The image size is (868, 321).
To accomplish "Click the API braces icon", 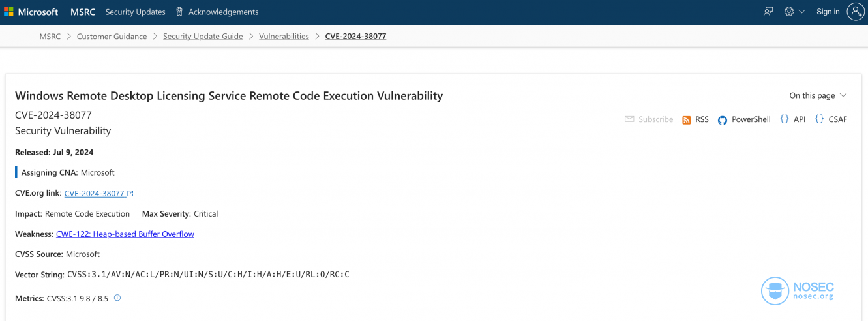I will pyautogui.click(x=785, y=119).
